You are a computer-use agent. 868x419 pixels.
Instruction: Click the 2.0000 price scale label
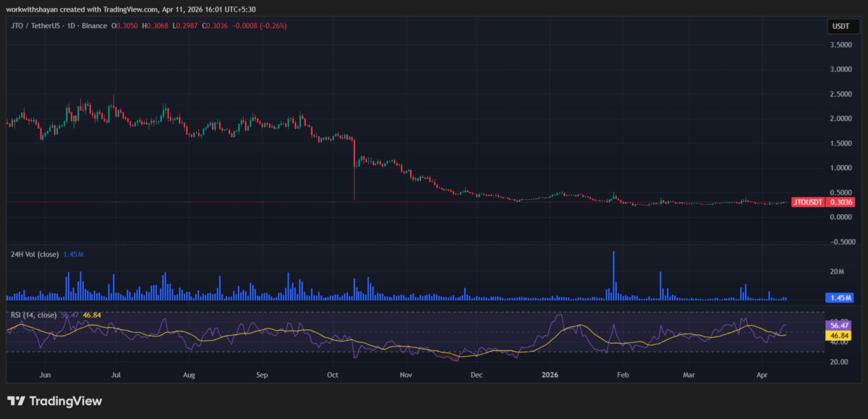[x=841, y=119]
